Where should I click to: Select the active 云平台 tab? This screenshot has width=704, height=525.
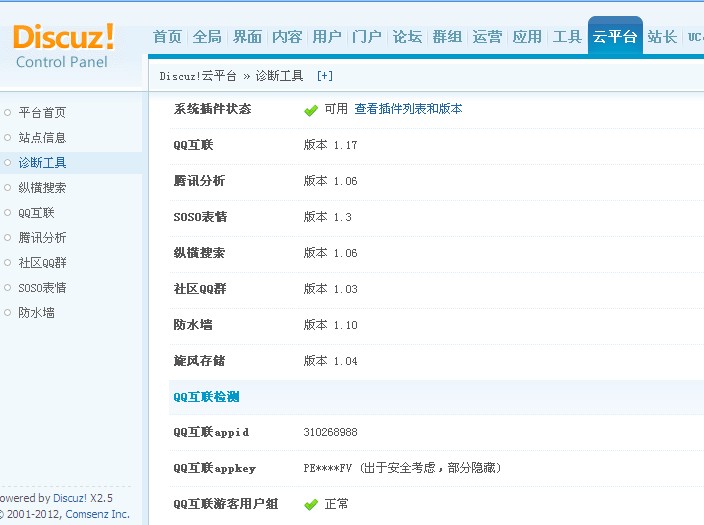tap(615, 36)
